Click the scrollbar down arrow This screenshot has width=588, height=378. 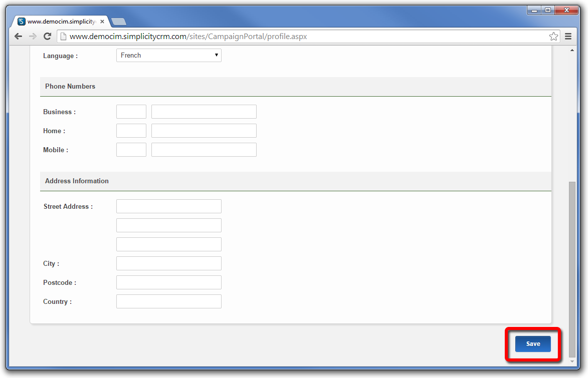coord(572,361)
